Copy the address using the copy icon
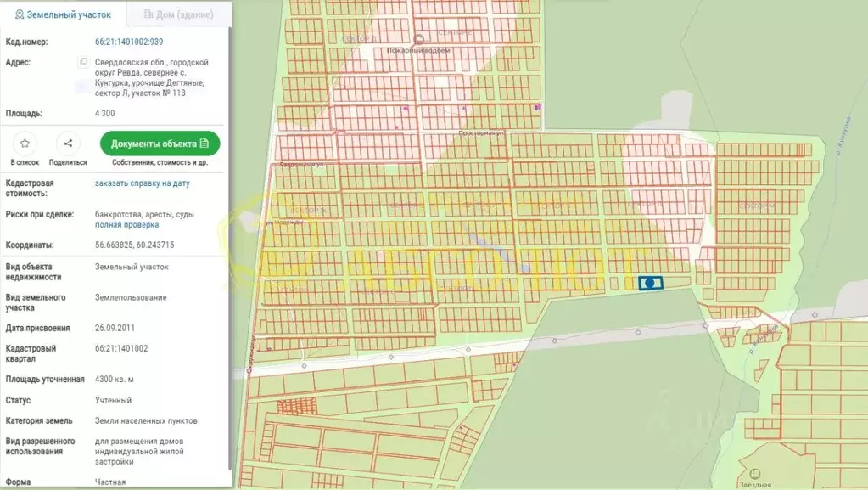The height and width of the screenshot is (490, 868). tap(83, 62)
